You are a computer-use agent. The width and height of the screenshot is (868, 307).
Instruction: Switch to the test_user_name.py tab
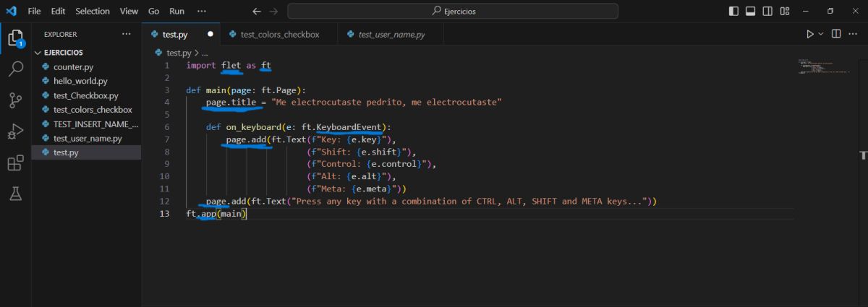tap(391, 34)
